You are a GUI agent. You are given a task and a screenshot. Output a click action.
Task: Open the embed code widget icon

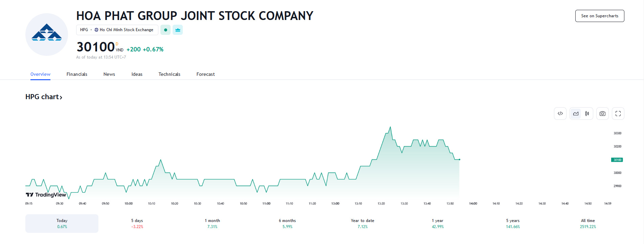click(x=560, y=114)
